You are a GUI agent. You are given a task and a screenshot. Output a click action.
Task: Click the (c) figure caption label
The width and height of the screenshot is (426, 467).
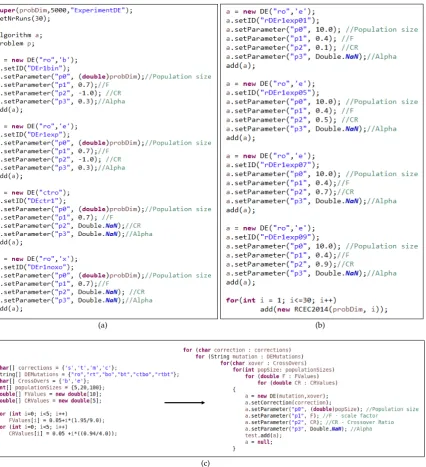tap(205, 463)
